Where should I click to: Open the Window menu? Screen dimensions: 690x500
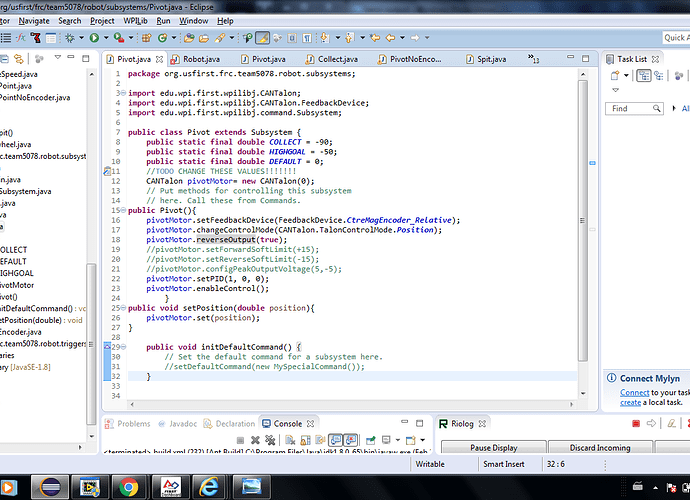tap(194, 21)
